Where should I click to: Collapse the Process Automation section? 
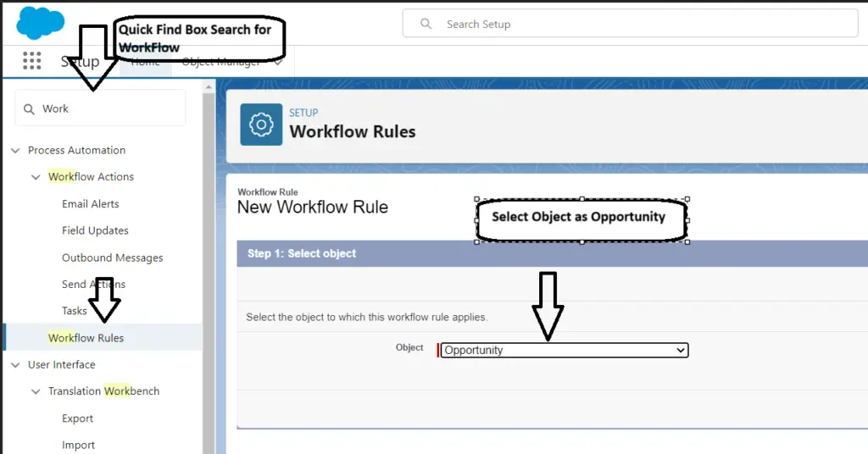15,151
